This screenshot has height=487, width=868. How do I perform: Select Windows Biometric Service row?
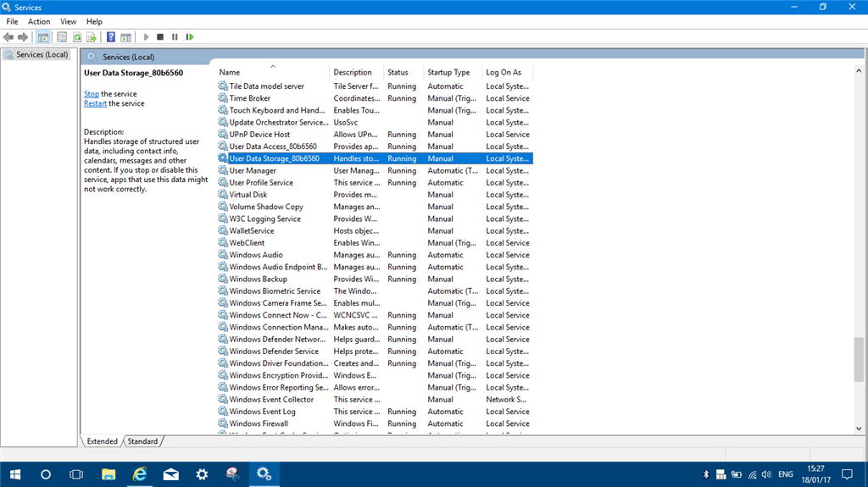coord(375,291)
